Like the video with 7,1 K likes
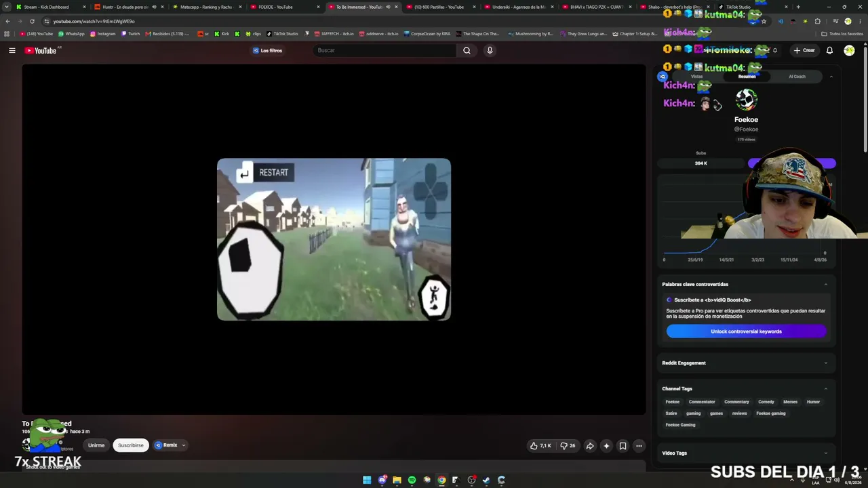The width and height of the screenshot is (868, 488). coord(540,445)
